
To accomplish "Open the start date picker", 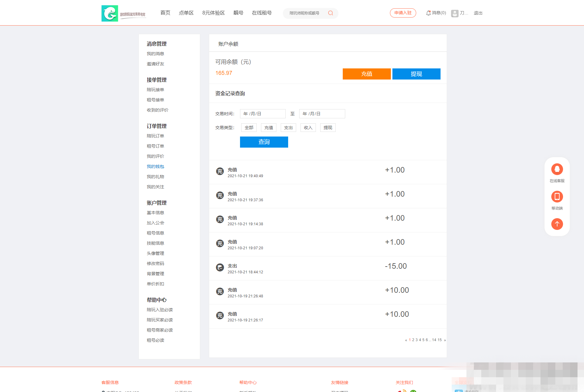I will [x=263, y=114].
